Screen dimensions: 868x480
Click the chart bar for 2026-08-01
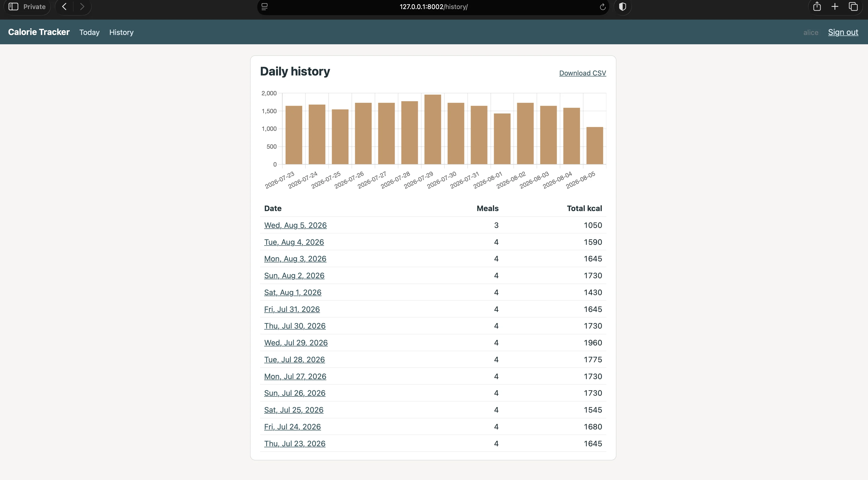pos(502,139)
